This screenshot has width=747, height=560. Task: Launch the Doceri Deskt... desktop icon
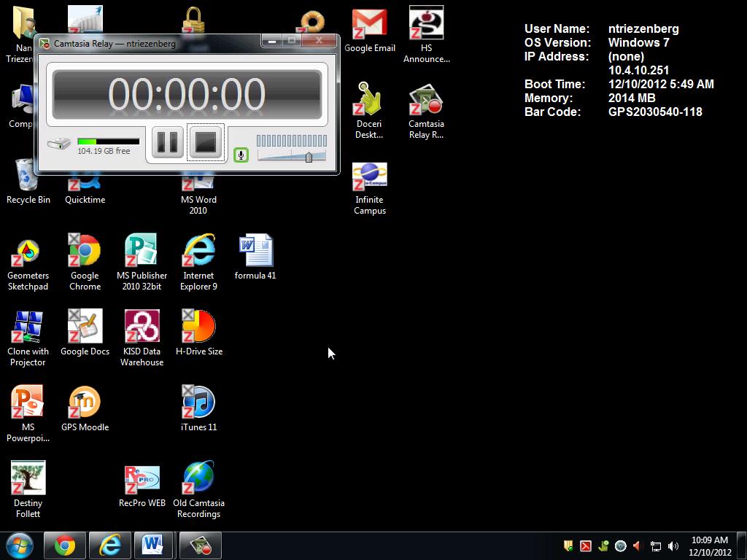pyautogui.click(x=369, y=111)
